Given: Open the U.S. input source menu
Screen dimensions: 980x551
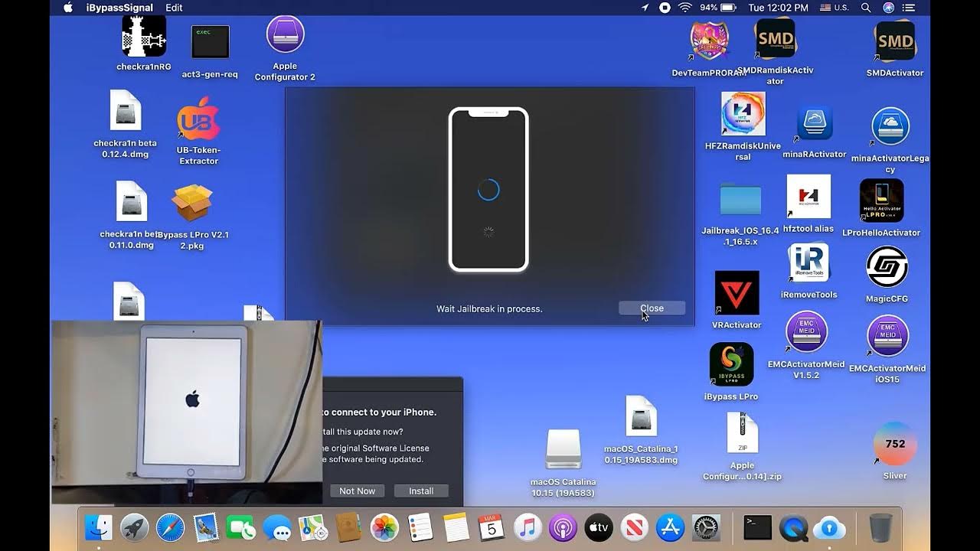Looking at the screenshot, I should [834, 8].
